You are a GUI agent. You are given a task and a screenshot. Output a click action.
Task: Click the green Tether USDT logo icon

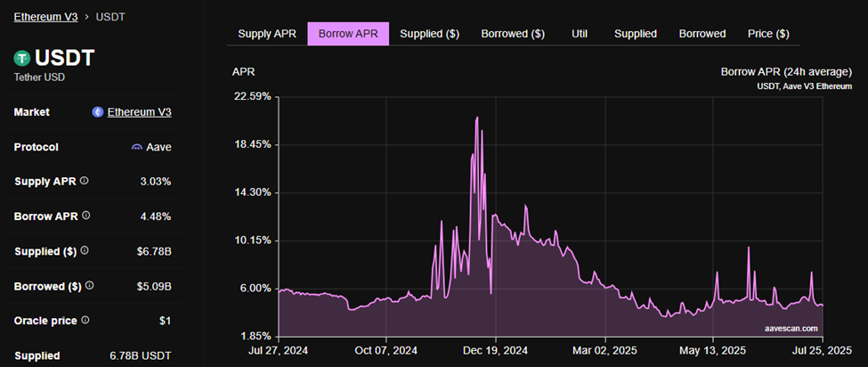[x=22, y=58]
